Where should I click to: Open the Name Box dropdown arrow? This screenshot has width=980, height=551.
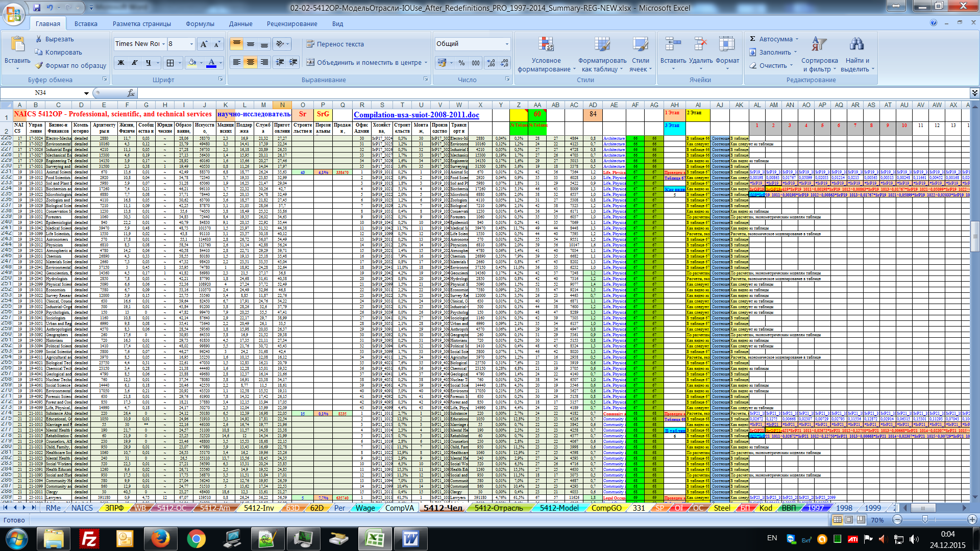point(86,93)
